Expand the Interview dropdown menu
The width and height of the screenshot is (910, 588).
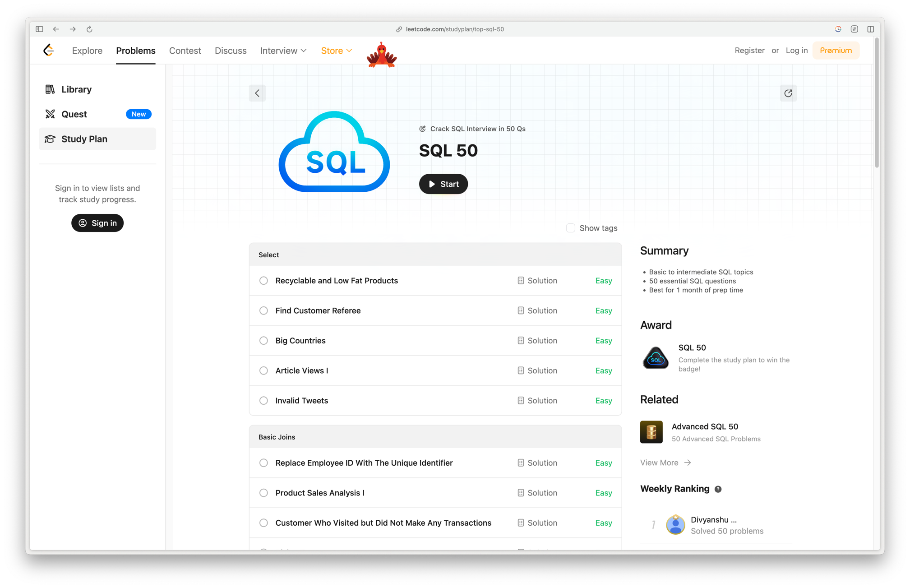point(283,51)
